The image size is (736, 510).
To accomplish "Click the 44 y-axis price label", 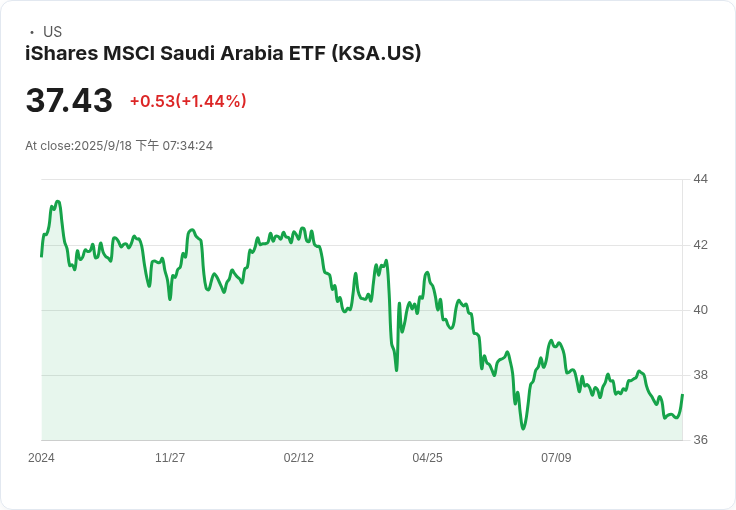I will tap(700, 179).
